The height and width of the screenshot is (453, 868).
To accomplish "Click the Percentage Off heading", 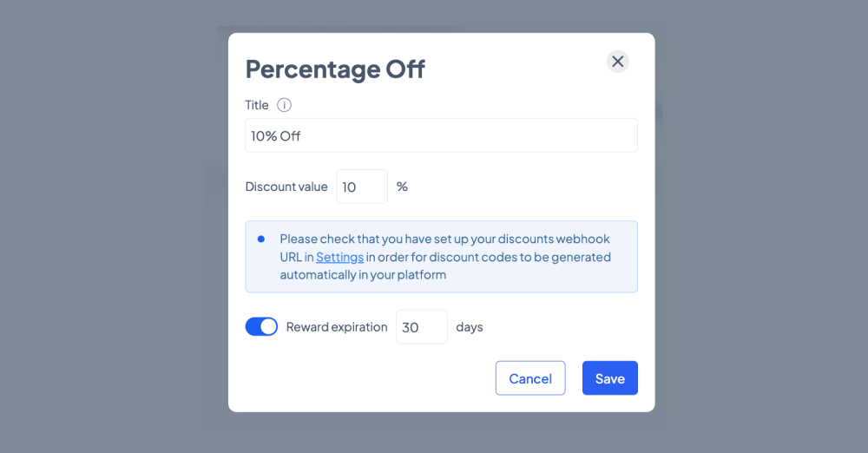I will pyautogui.click(x=335, y=69).
